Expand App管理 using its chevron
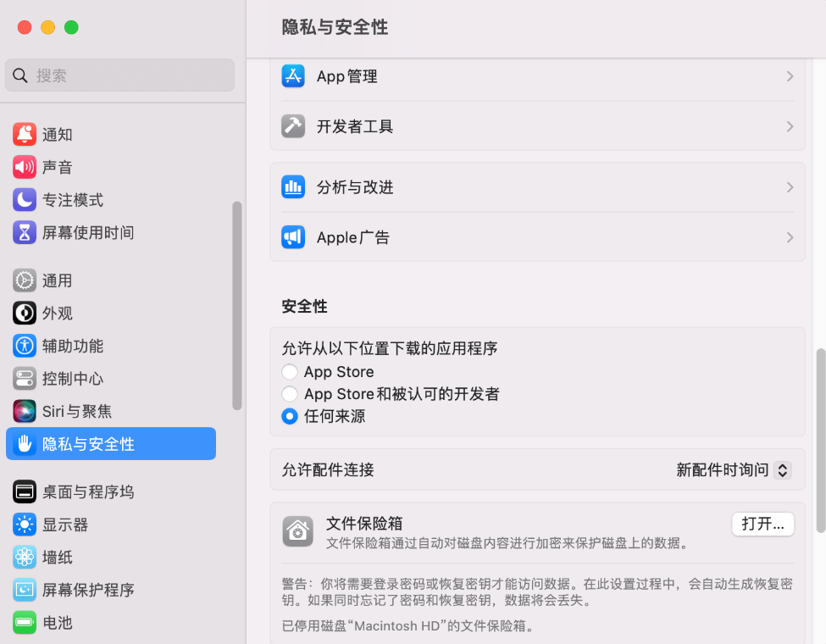 tap(790, 76)
